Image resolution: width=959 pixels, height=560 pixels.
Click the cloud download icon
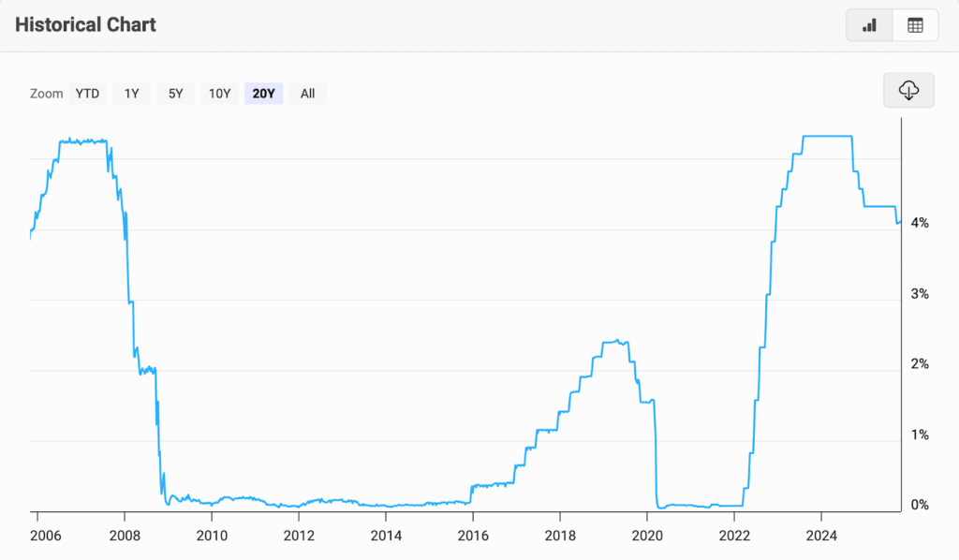pos(908,90)
